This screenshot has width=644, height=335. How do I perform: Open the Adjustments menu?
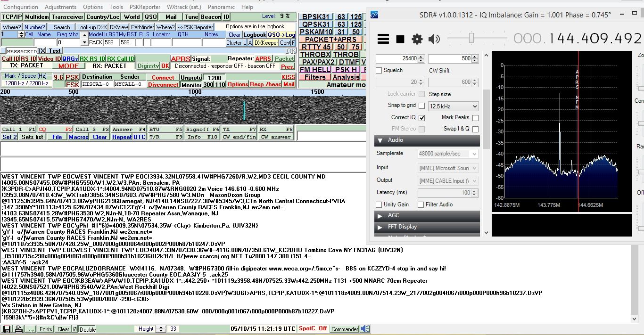pyautogui.click(x=60, y=7)
